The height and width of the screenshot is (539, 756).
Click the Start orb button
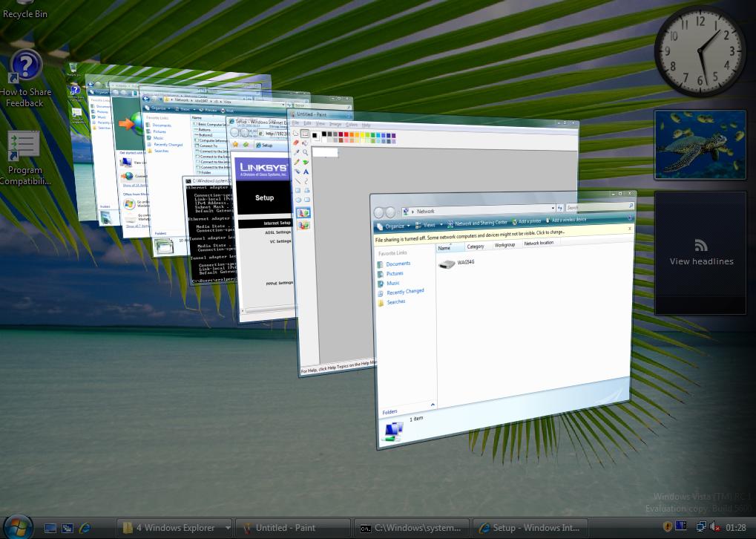coord(18,527)
